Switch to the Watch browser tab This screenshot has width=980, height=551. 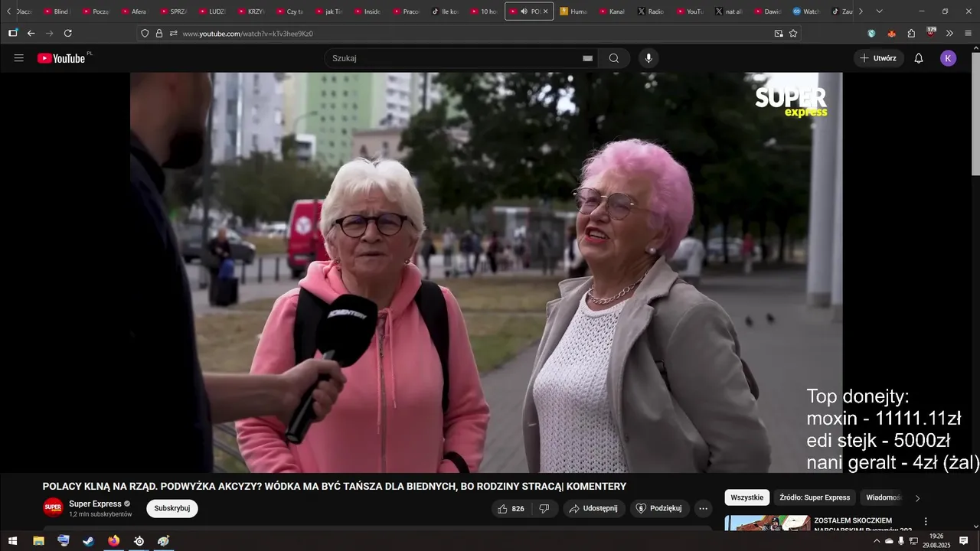click(805, 11)
